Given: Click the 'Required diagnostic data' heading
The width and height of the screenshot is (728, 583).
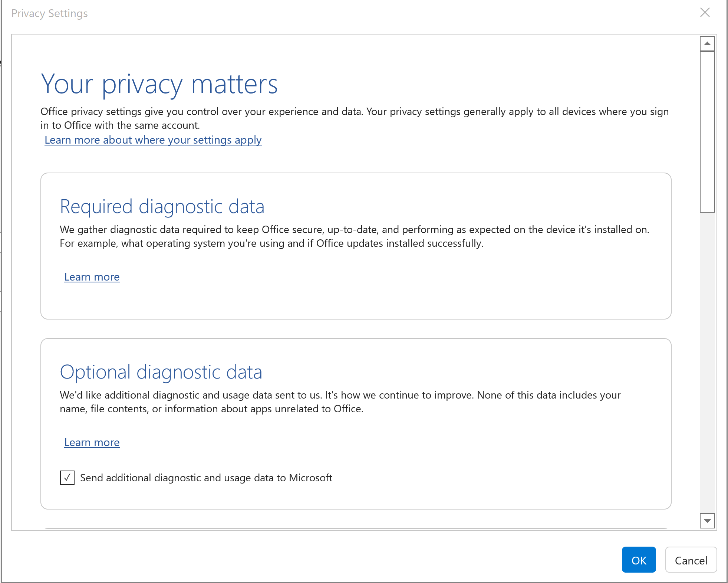Looking at the screenshot, I should click(x=162, y=207).
